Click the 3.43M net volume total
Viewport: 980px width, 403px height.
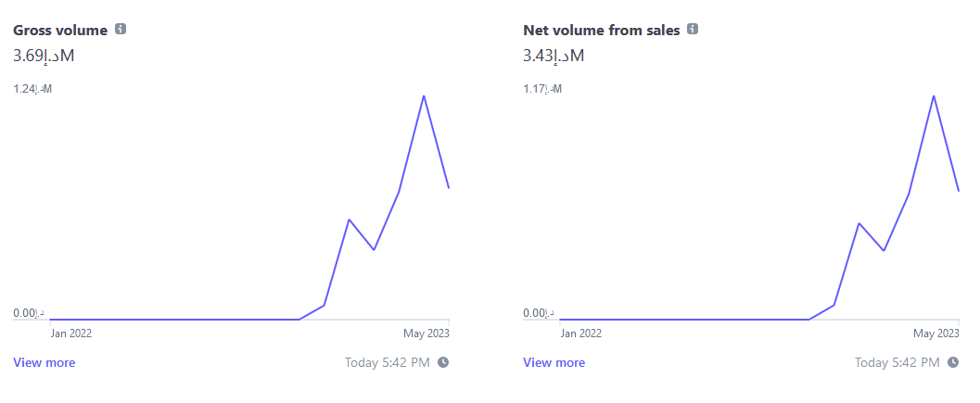(554, 56)
